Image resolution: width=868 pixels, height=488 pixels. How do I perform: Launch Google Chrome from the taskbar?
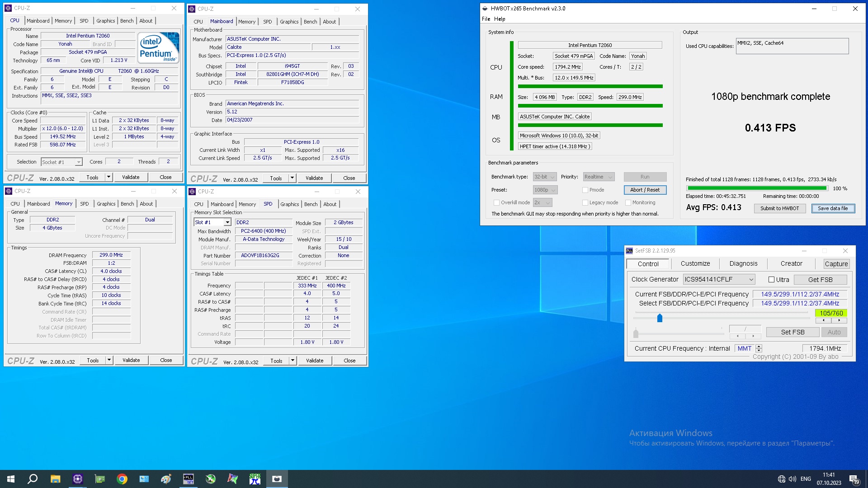pos(122,479)
